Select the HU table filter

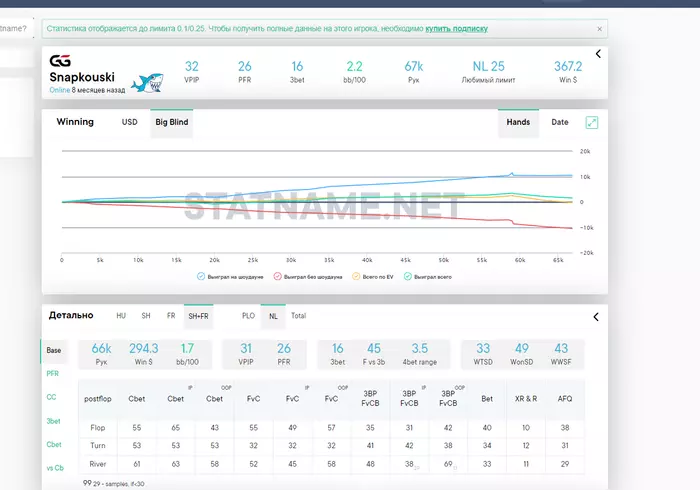click(x=121, y=316)
